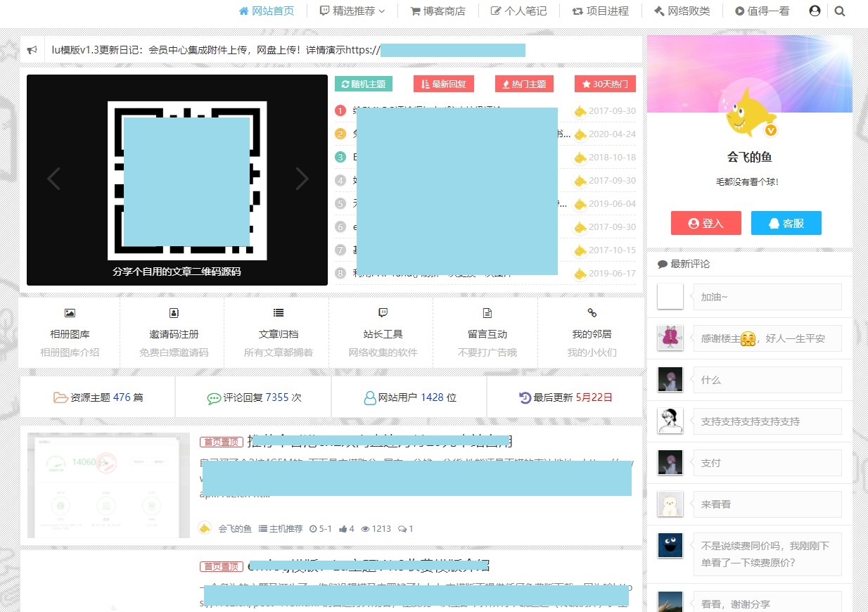868x612 pixels.
Task: Click the 邀请码注册 address-book icon
Action: coord(172,312)
